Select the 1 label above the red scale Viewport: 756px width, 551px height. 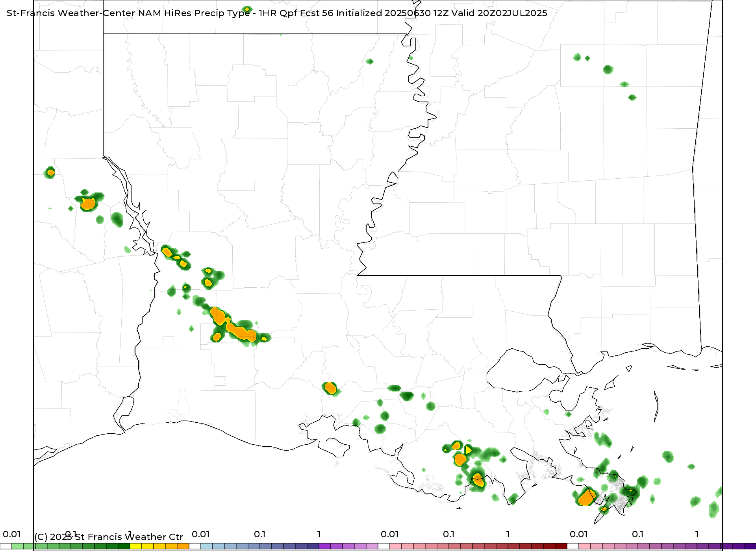coord(508,534)
